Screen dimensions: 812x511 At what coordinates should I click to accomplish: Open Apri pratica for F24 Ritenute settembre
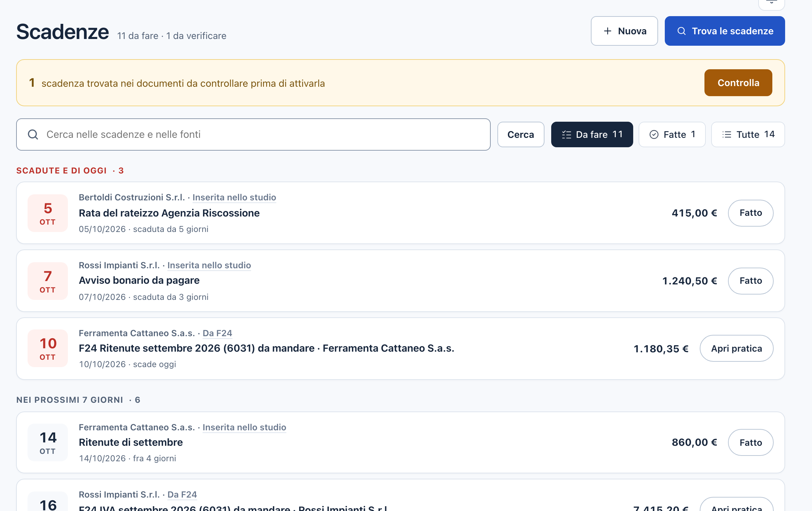(x=736, y=348)
